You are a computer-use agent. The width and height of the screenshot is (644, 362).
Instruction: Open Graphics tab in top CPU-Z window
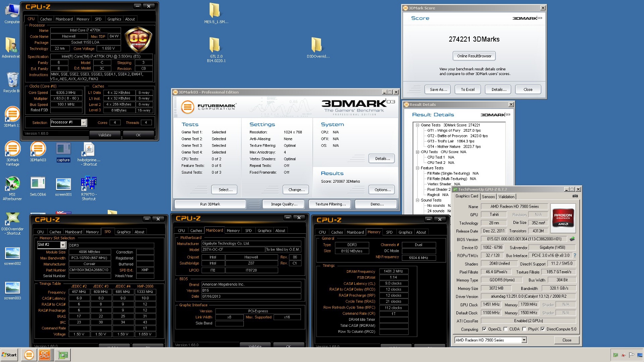(x=114, y=19)
